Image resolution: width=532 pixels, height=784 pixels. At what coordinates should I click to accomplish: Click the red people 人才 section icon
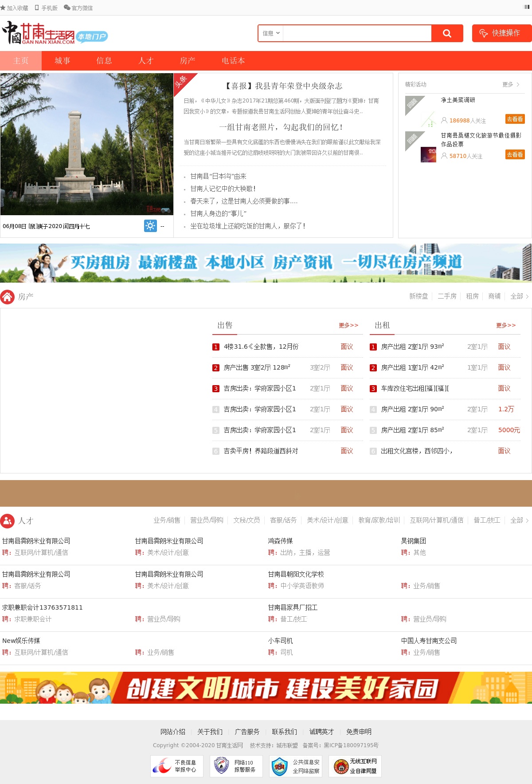(x=8, y=521)
